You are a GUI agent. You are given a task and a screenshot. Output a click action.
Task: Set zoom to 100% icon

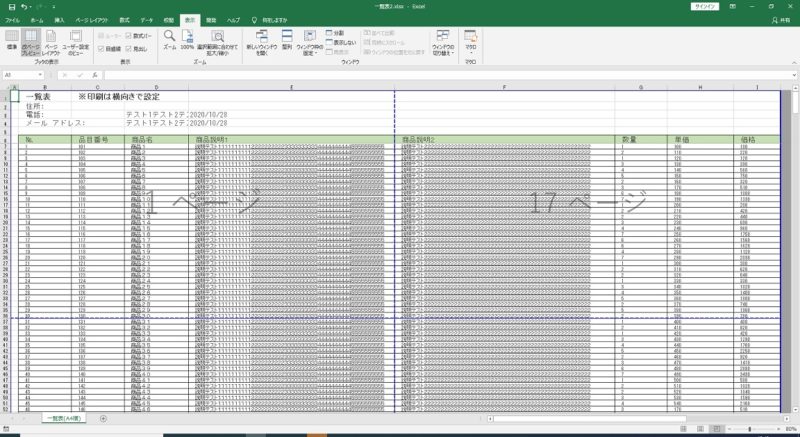(187, 40)
